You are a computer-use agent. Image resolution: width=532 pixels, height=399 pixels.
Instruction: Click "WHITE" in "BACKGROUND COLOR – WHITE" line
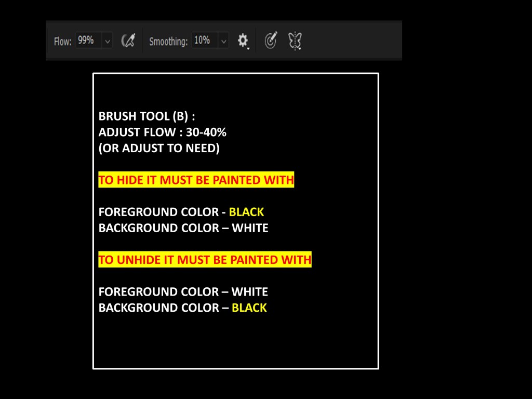(x=250, y=228)
